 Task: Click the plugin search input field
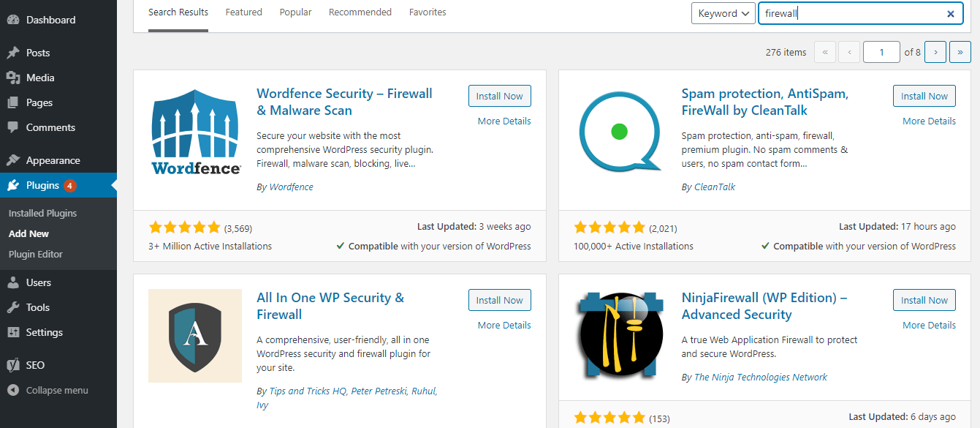861,13
